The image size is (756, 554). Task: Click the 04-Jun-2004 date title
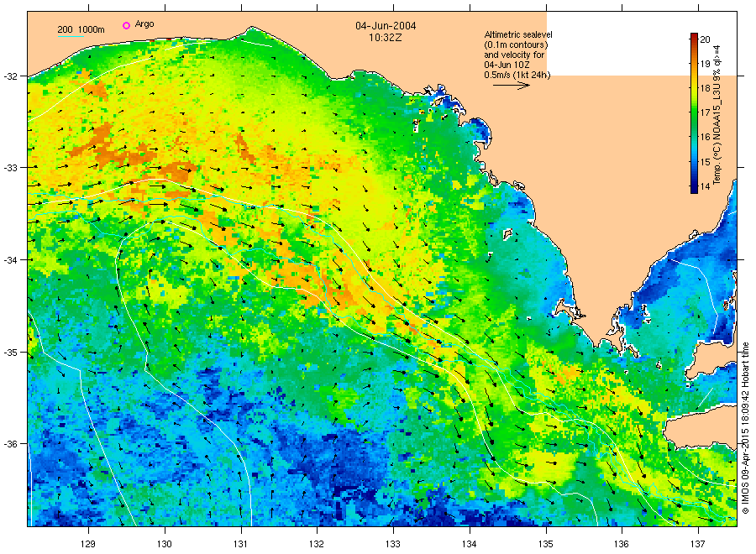tap(386, 26)
